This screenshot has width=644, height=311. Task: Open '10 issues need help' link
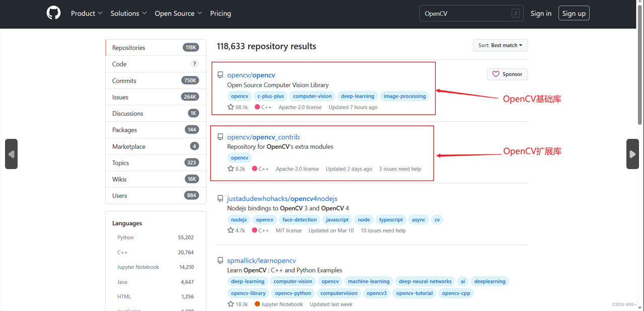(383, 230)
